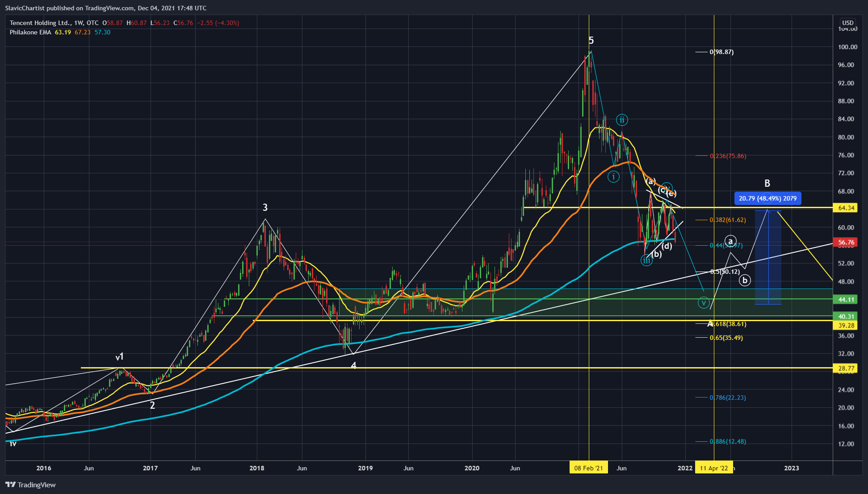Click the 28.77 yellow price label
Image resolution: width=868 pixels, height=494 pixels.
pos(846,368)
